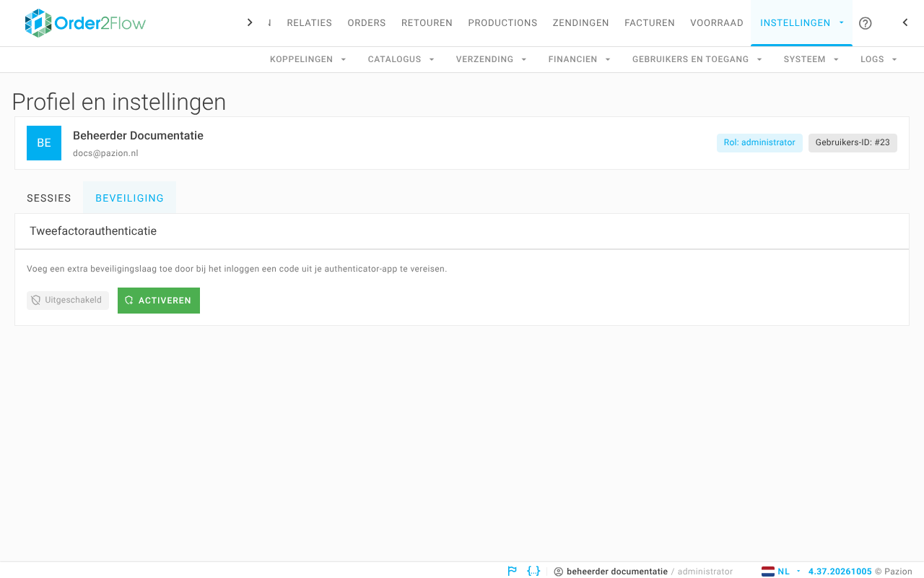Expand the Instellingen dropdown
Image resolution: width=924 pixels, height=578 pixels.
[x=801, y=23]
